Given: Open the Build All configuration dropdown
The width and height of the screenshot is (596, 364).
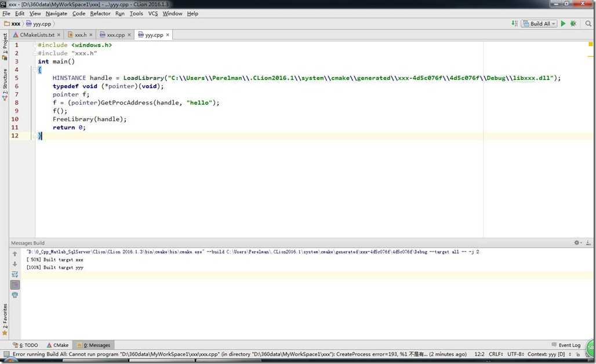Looking at the screenshot, I should click(539, 24).
